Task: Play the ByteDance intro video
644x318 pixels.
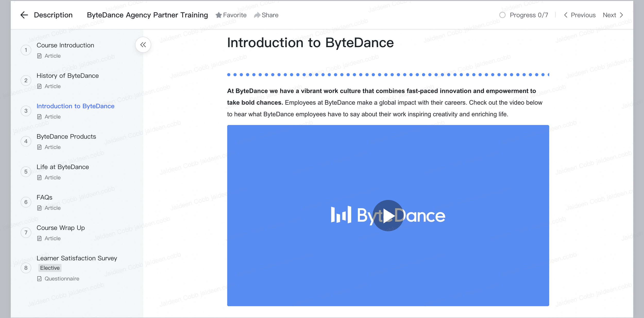Action: 388,215
